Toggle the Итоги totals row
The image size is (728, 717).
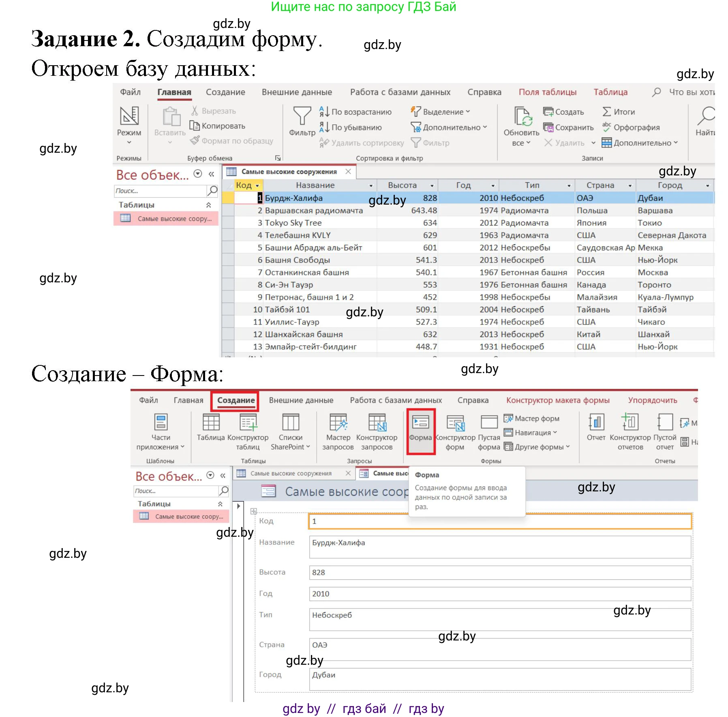pyautogui.click(x=619, y=112)
